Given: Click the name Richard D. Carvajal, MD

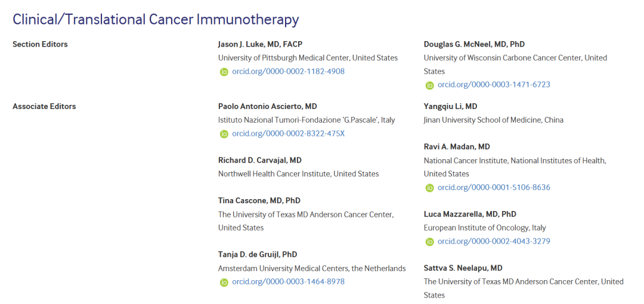Looking at the screenshot, I should point(260,160).
